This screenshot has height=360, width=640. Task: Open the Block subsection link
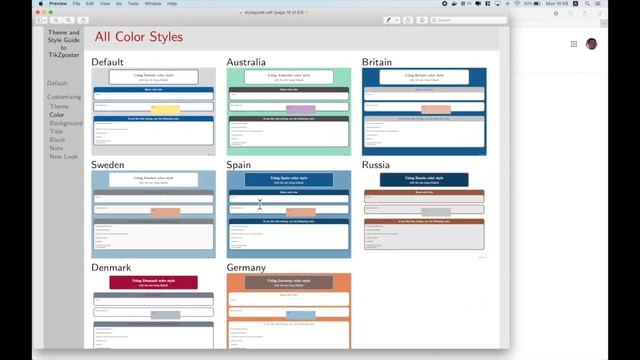(57, 140)
